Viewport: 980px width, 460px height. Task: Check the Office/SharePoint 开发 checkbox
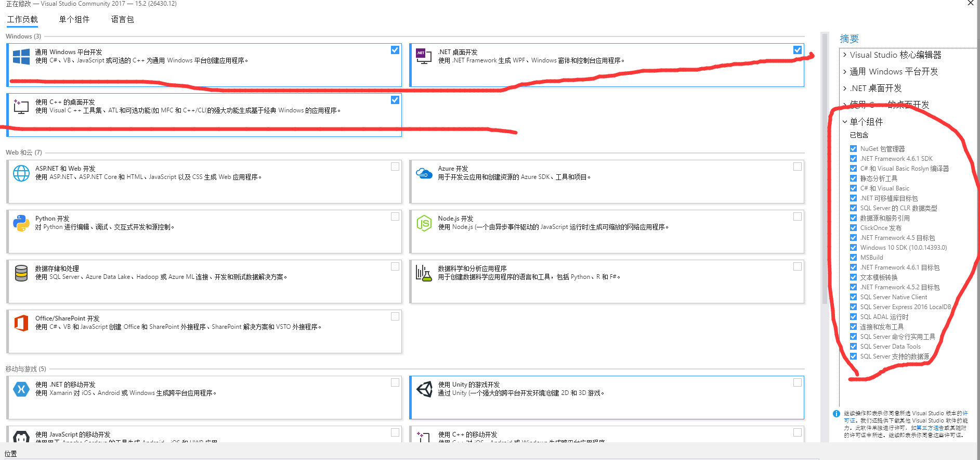coord(395,316)
